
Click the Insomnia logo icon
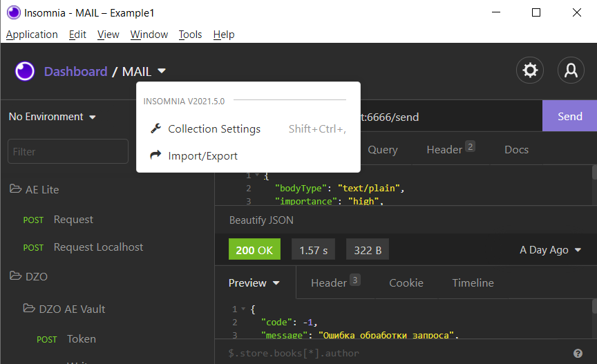(25, 71)
